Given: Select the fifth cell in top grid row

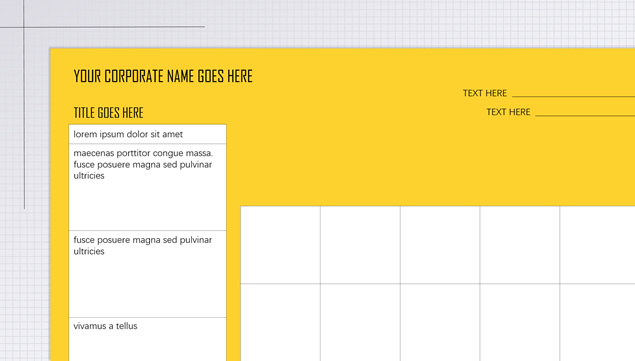Looking at the screenshot, I should coord(597,245).
